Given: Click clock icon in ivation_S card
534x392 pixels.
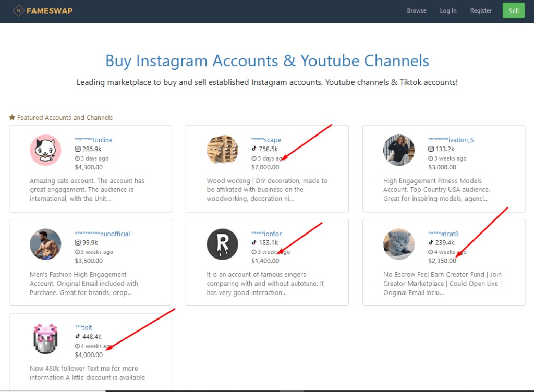Looking at the screenshot, I should [x=431, y=158].
